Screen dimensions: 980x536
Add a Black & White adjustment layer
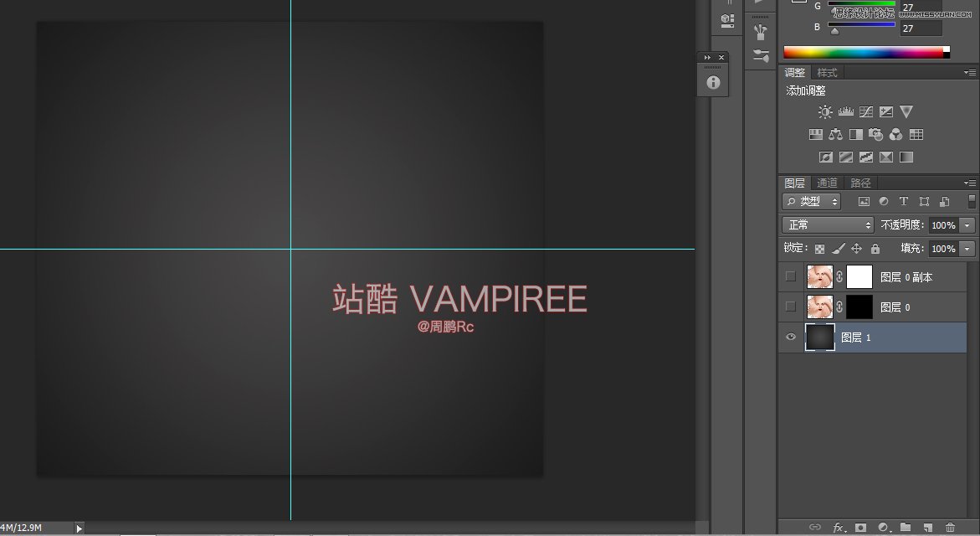click(855, 135)
